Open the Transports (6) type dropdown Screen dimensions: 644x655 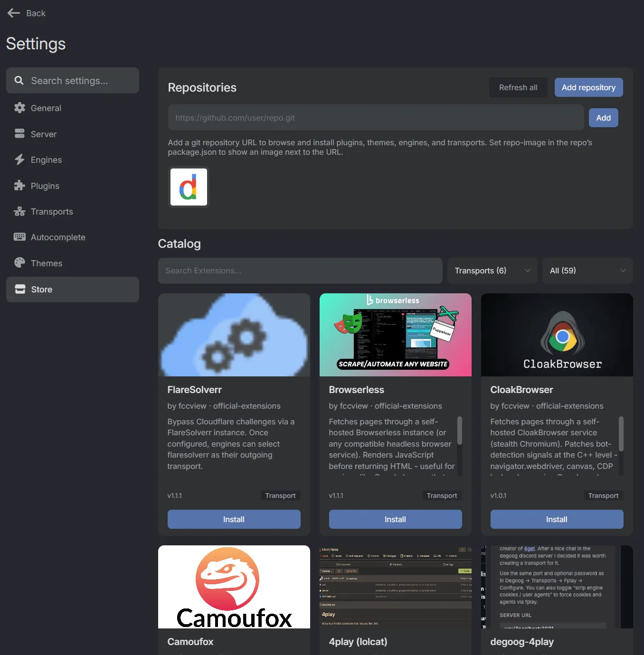(x=492, y=271)
